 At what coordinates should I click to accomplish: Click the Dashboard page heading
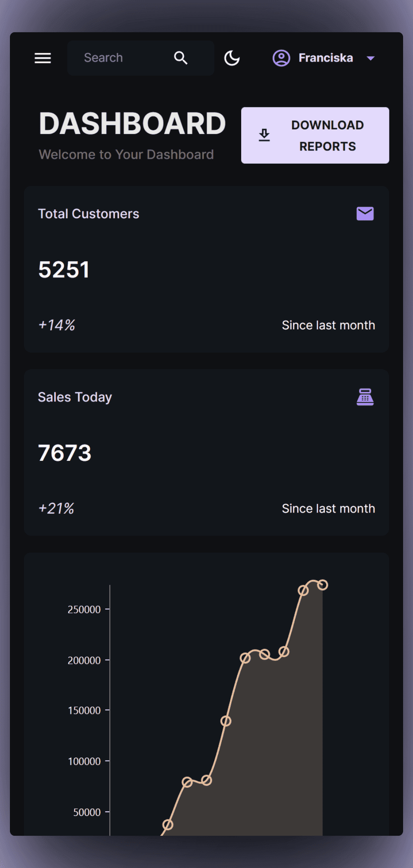(x=133, y=124)
